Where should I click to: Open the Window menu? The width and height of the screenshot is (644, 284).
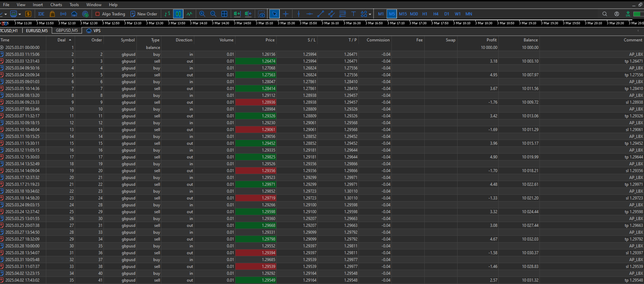(x=94, y=5)
